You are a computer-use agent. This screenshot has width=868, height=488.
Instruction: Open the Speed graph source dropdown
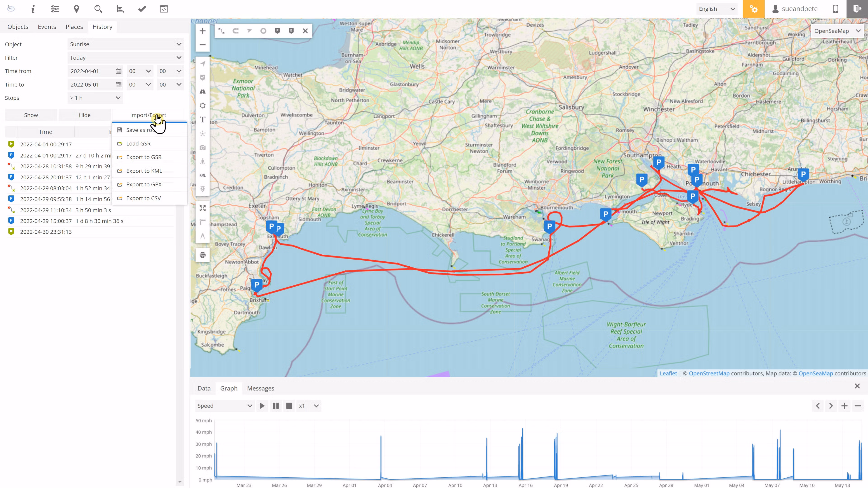[224, 406]
